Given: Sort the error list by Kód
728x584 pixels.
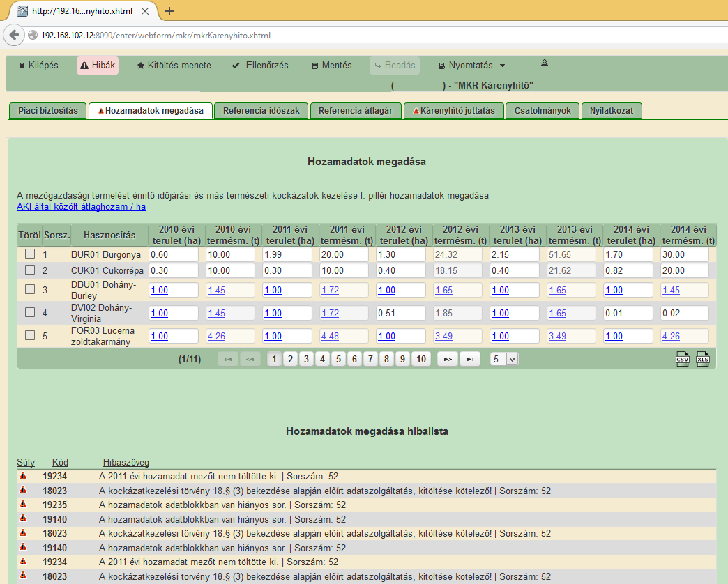Looking at the screenshot, I should (x=60, y=463).
